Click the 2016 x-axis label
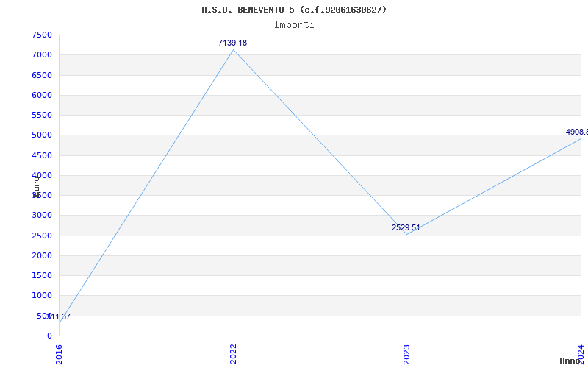 tap(59, 354)
